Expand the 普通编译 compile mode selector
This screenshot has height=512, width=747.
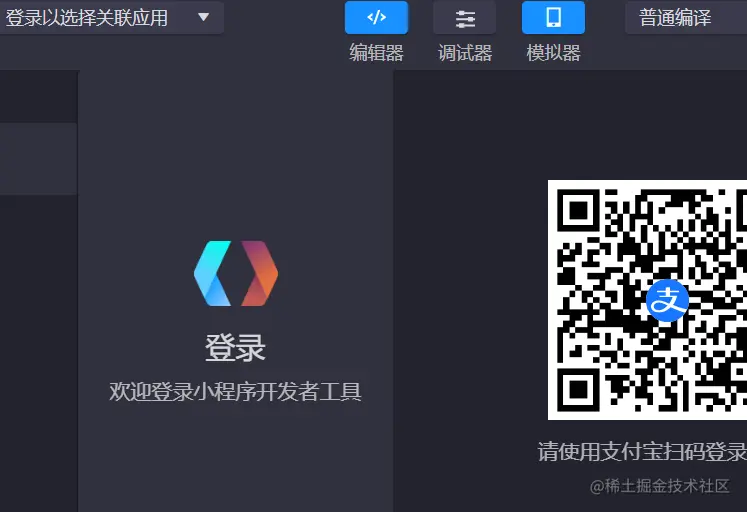pos(686,18)
